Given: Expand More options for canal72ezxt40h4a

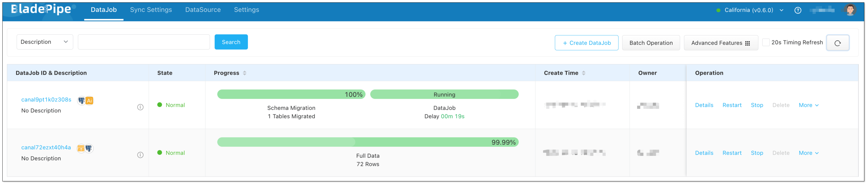Looking at the screenshot, I should [808, 153].
